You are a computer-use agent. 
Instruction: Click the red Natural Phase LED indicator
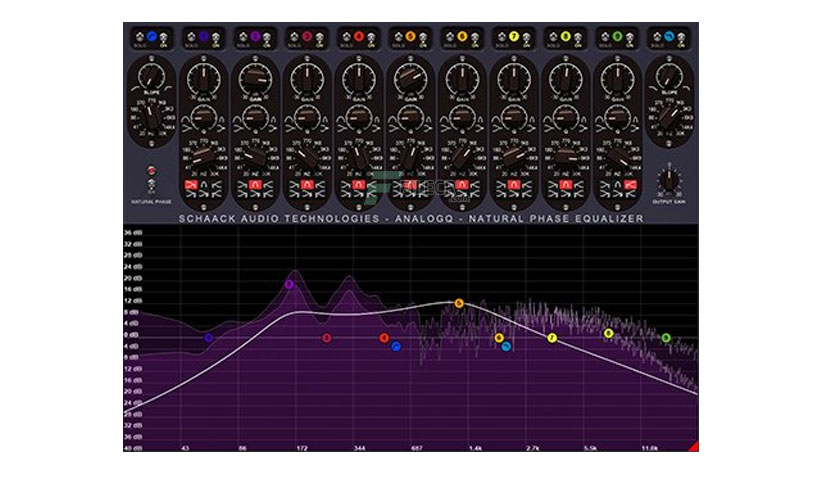(x=151, y=171)
